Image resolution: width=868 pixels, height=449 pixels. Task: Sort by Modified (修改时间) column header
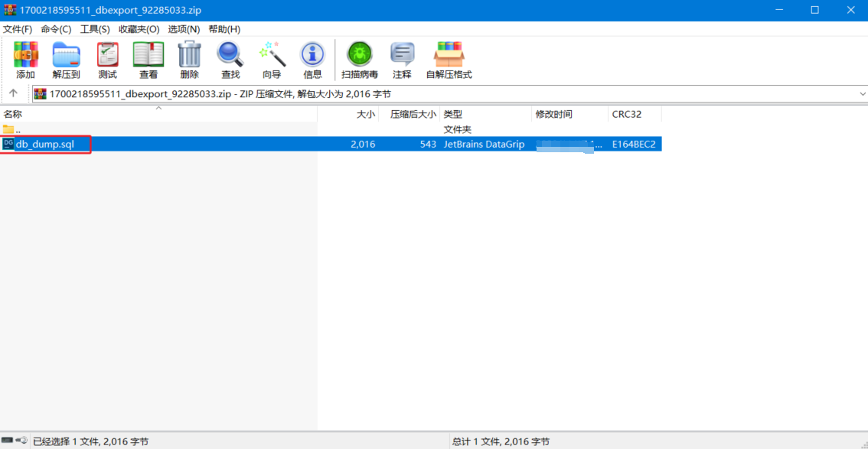(x=570, y=114)
